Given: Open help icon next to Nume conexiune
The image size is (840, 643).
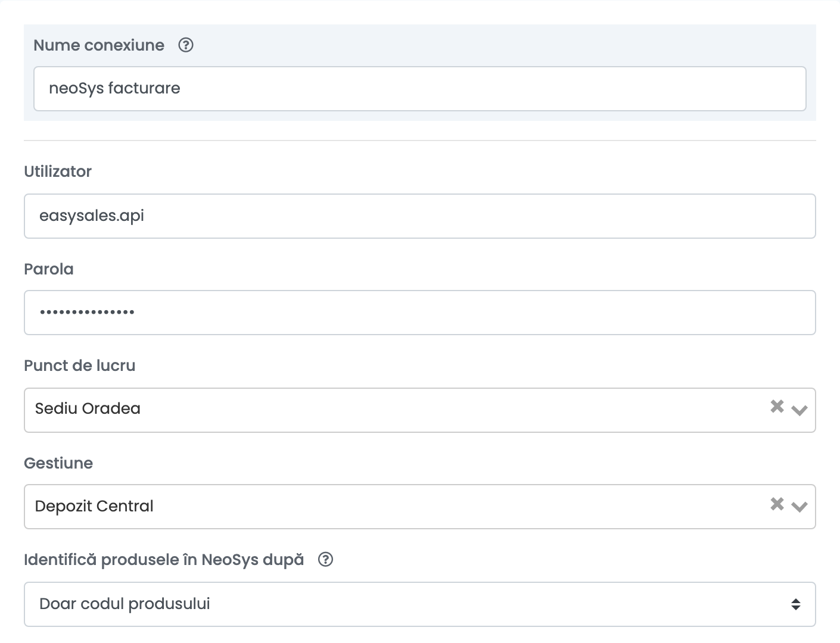Looking at the screenshot, I should 186,45.
